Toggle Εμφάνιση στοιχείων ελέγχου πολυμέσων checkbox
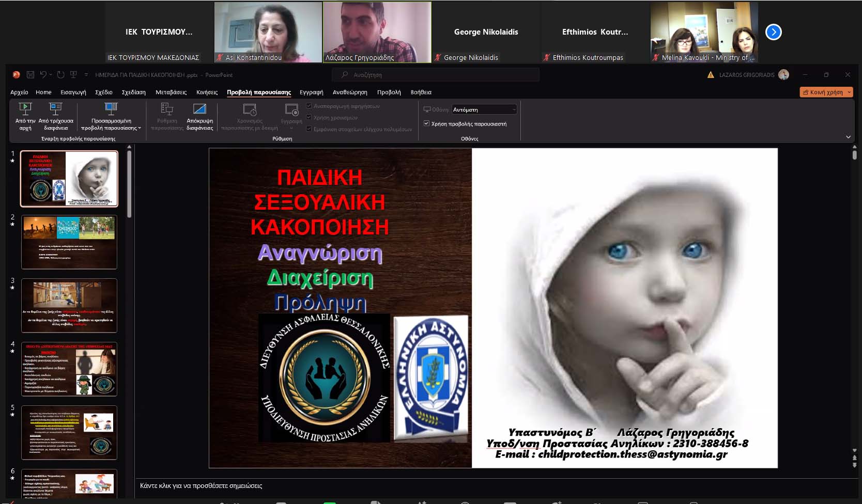The image size is (862, 504). click(309, 129)
